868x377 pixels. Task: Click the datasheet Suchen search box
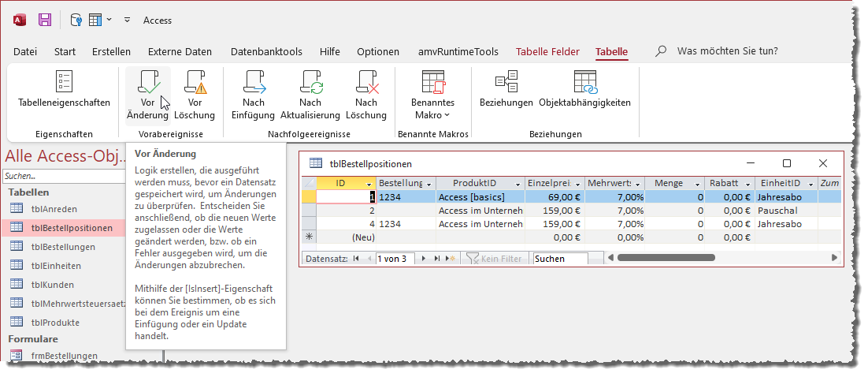point(560,259)
